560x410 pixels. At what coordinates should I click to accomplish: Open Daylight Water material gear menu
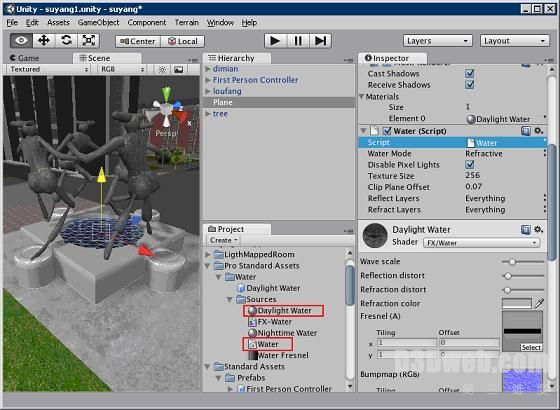point(539,230)
